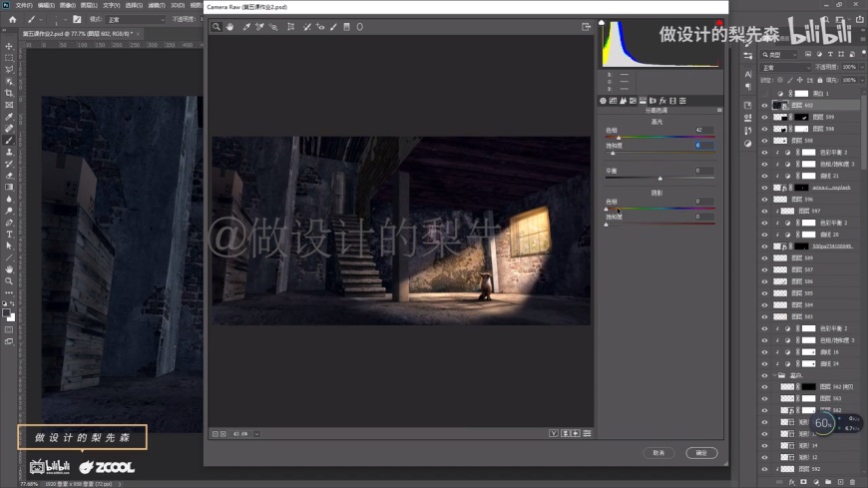Click the Balance value field
This screenshot has height=488, width=868.
(704, 170)
